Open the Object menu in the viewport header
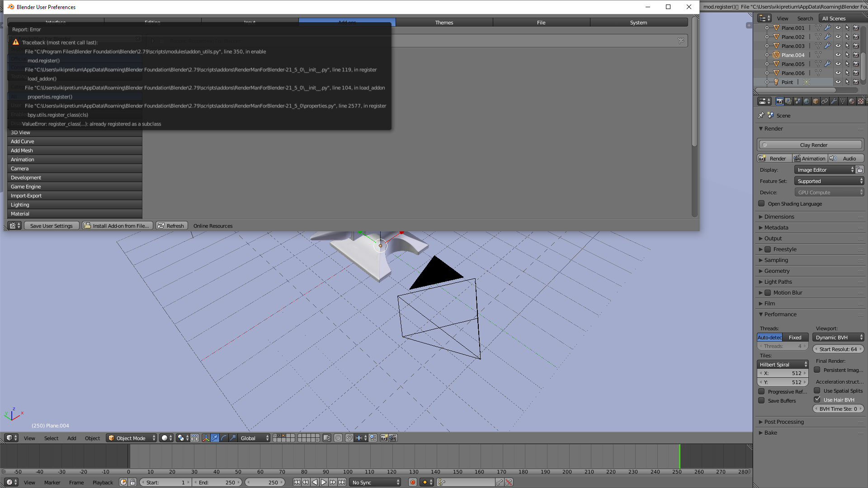Viewport: 868px width, 488px height. [92, 438]
